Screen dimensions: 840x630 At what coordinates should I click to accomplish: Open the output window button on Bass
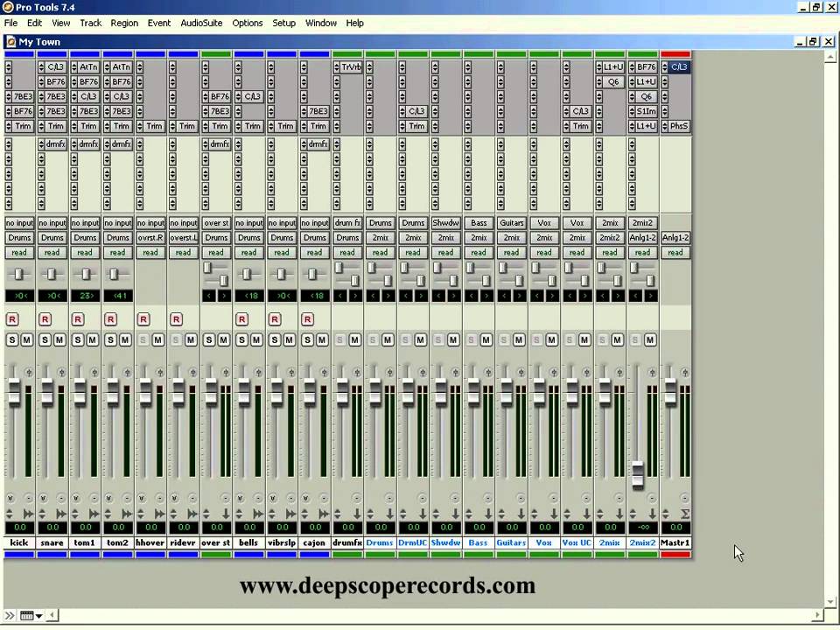tap(488, 373)
